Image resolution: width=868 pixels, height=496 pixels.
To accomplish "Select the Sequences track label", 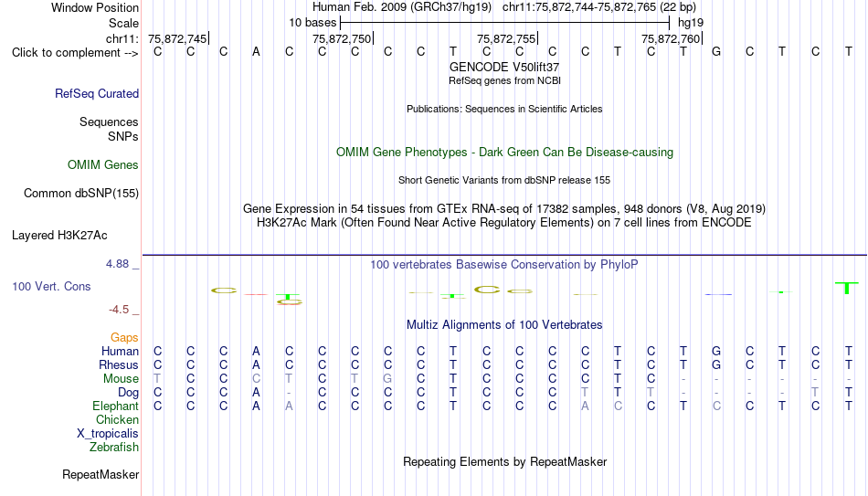I will coord(109,121).
